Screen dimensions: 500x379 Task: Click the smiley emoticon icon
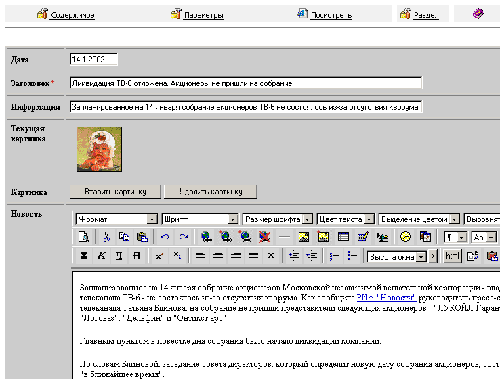tap(405, 237)
